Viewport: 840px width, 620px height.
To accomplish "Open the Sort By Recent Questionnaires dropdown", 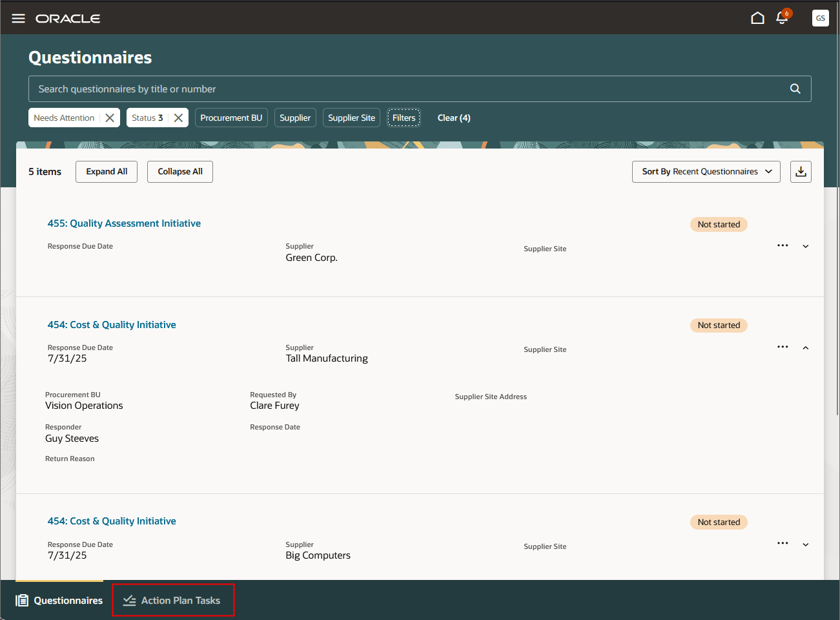I will click(706, 172).
